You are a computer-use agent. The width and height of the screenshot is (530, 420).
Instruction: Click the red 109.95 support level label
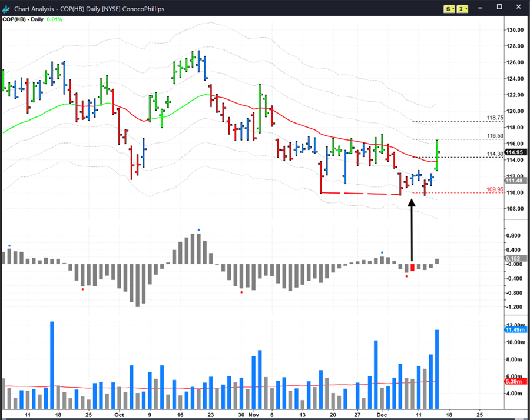pos(495,189)
